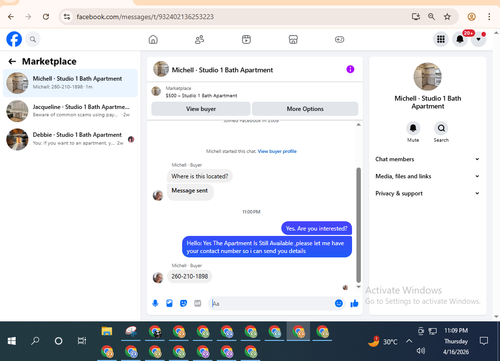Open Michell Studio 1 Bath Apartment conversation

(70, 83)
